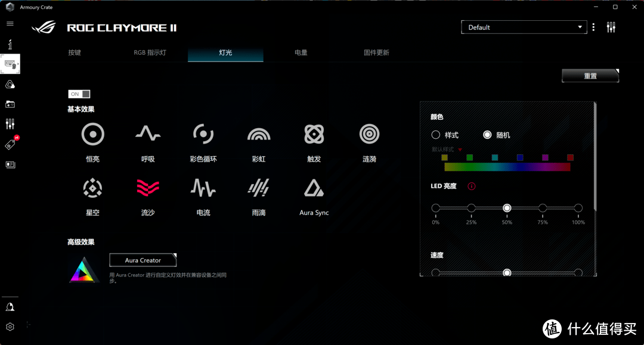This screenshot has width=644, height=345.
Task: Set LED brightness to 75%
Action: pos(543,208)
